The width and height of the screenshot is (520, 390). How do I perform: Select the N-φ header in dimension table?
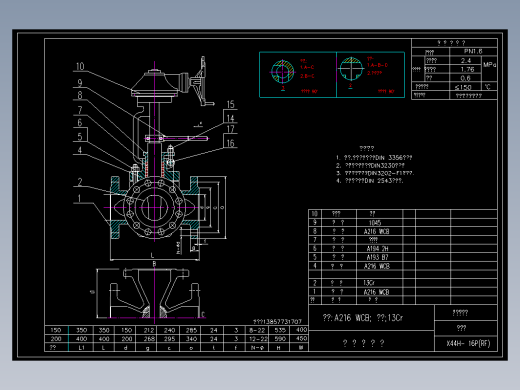pos(257,348)
